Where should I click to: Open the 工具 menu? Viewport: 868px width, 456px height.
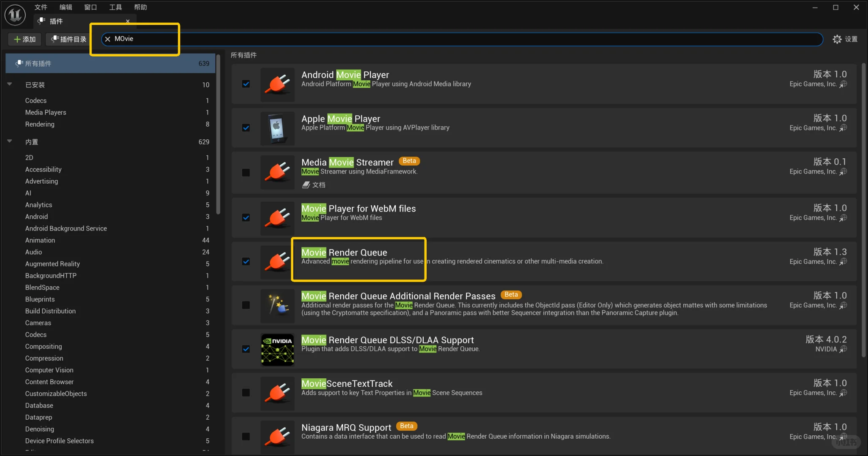tap(115, 7)
